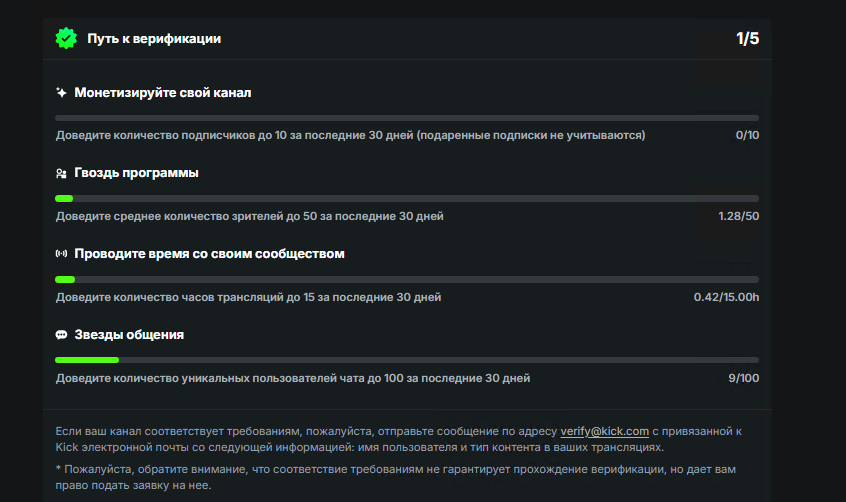Click the sparkle icon beside Монетизируйте свой канал
This screenshot has height=502, width=846.
click(61, 93)
